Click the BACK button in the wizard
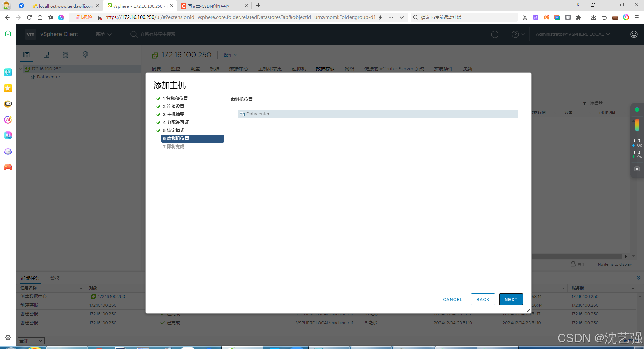The height and width of the screenshot is (349, 644). 483,299
